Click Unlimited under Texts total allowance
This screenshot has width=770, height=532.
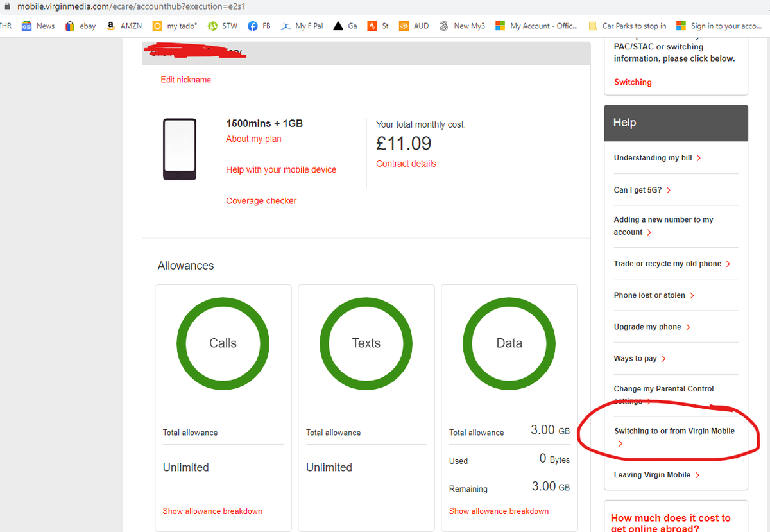point(329,467)
